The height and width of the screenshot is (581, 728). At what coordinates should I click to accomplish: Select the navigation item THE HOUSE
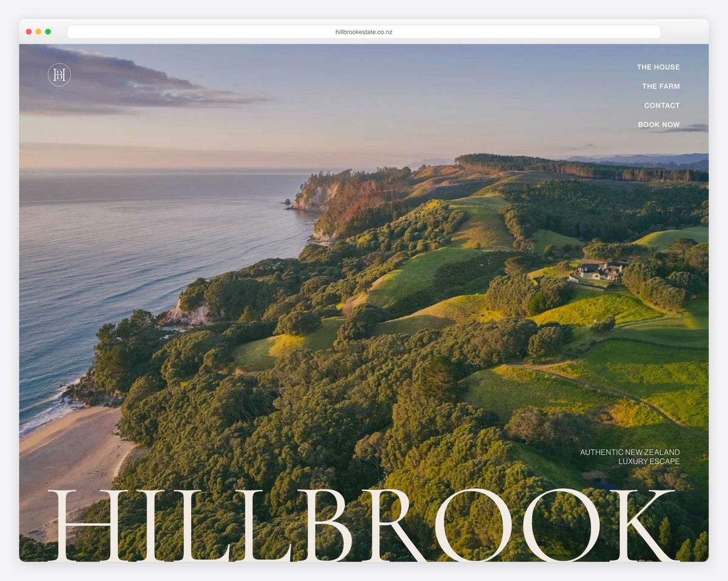(x=658, y=67)
